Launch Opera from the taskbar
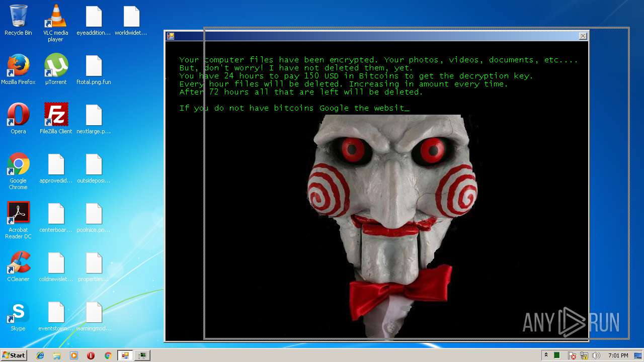The height and width of the screenshot is (362, 644). pos(91,355)
